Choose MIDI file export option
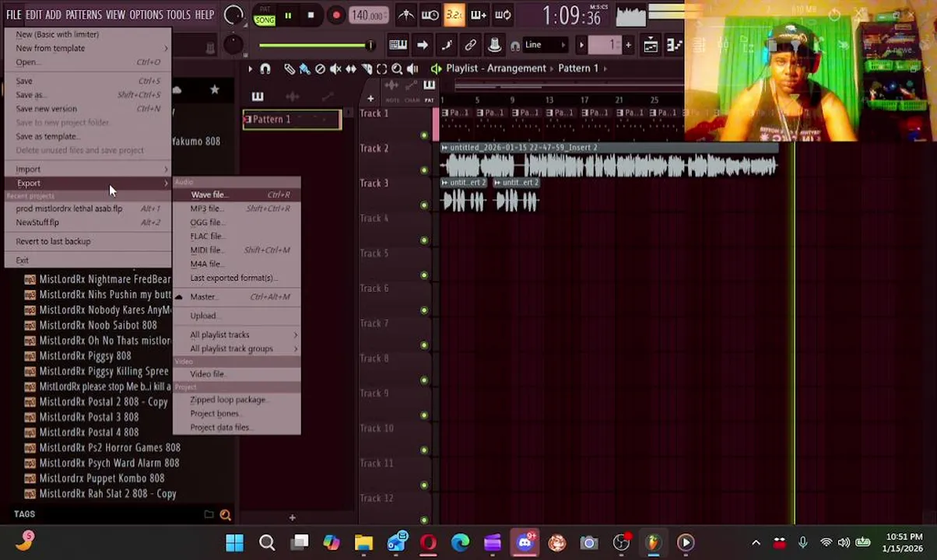 pos(237,250)
